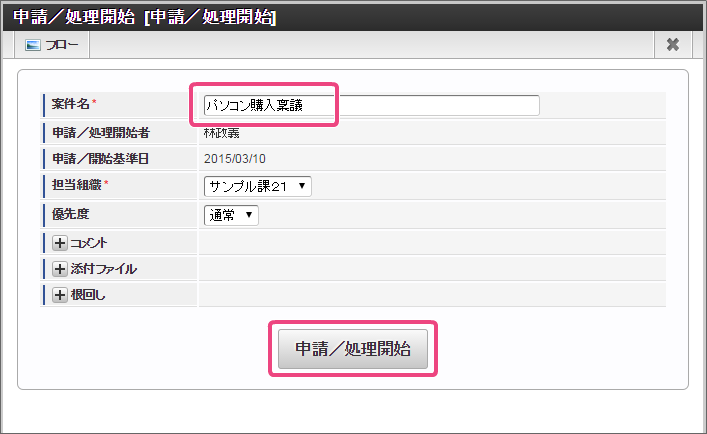Image resolution: width=707 pixels, height=434 pixels.
Task: Click the 案件名 field label
Action: [75, 104]
